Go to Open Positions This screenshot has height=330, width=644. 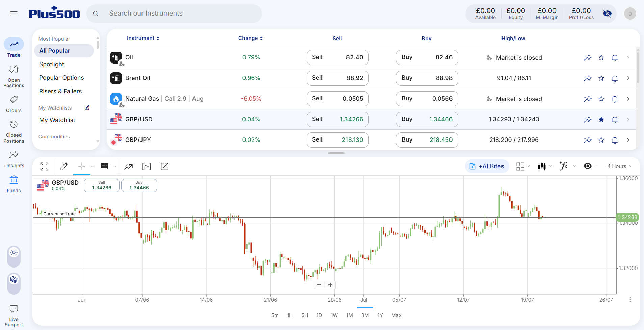14,76
